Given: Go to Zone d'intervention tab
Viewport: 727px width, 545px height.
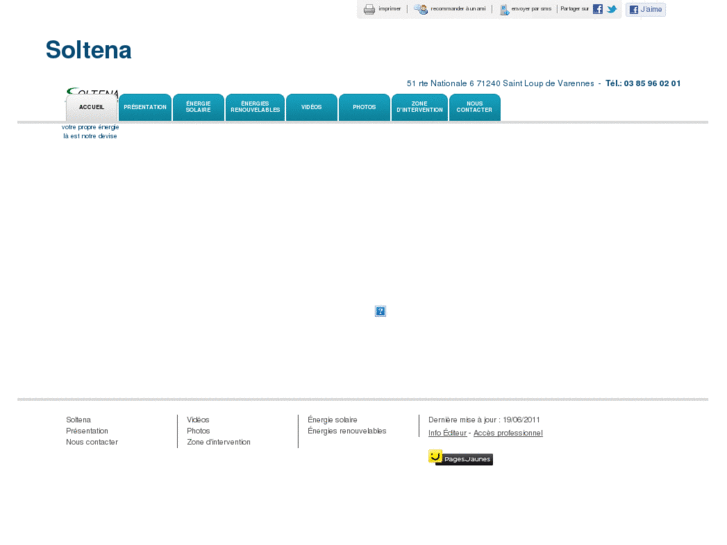Looking at the screenshot, I should pos(420,107).
